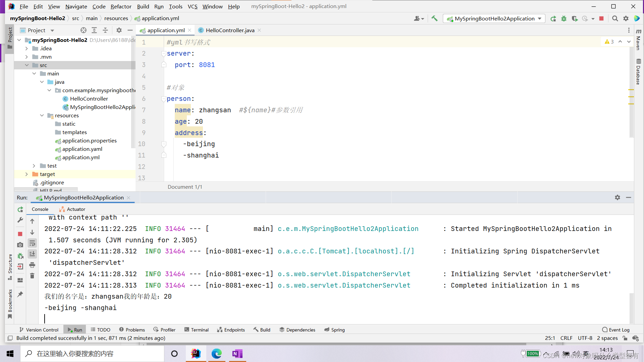Collapse the src folder
The image size is (644, 362).
(26, 65)
